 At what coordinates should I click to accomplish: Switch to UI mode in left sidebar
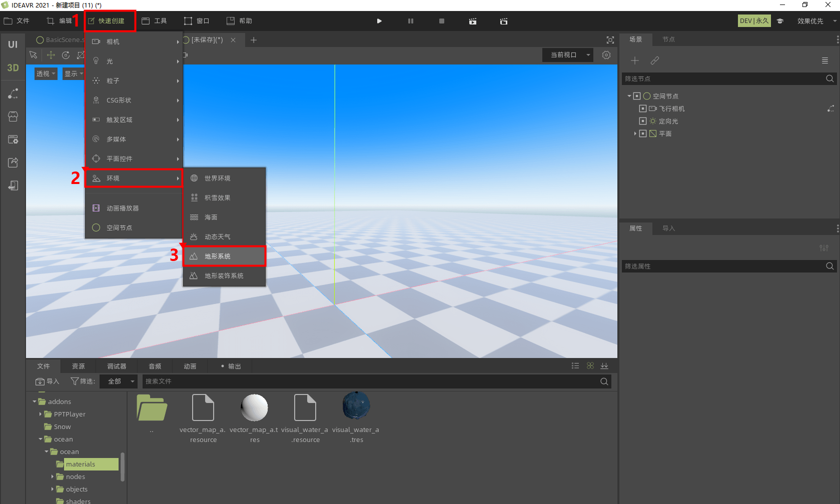tap(13, 44)
